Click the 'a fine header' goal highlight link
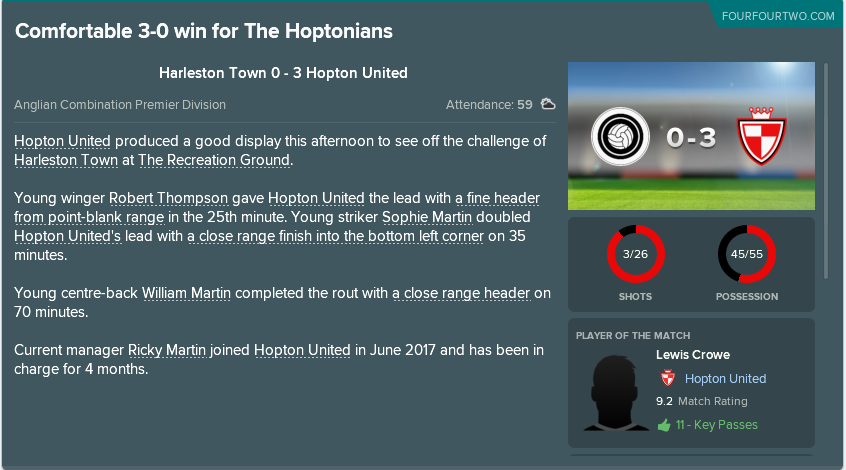 [497, 199]
